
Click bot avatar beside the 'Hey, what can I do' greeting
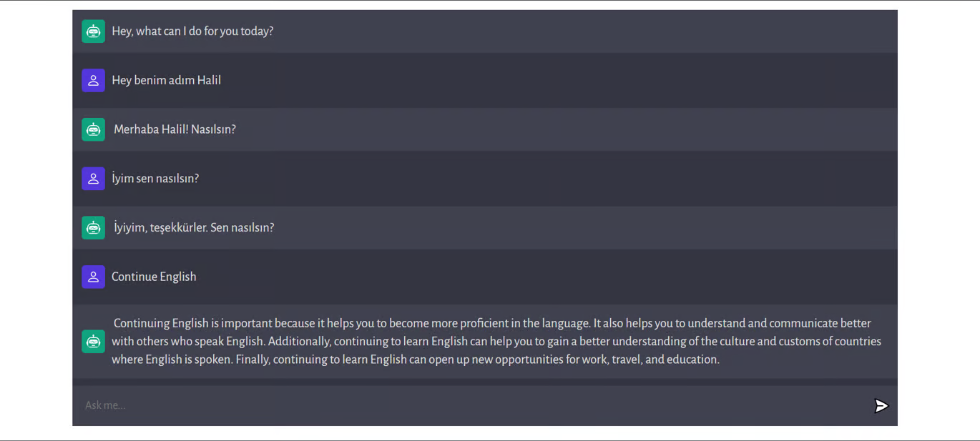tap(93, 31)
